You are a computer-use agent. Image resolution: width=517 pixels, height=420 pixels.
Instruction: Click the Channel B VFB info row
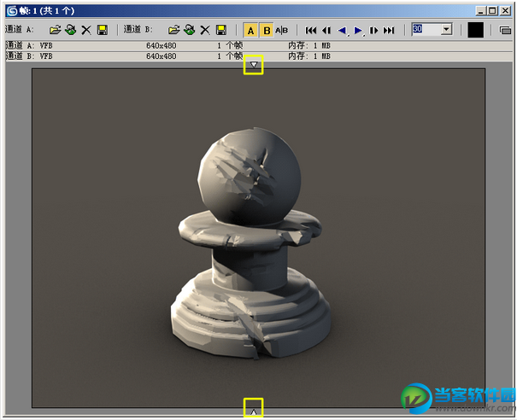coord(258,56)
